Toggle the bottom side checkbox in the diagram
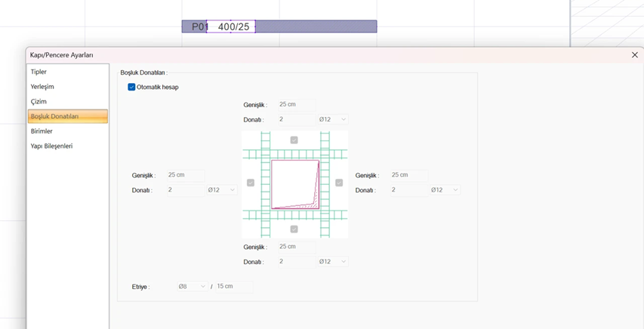 (294, 229)
